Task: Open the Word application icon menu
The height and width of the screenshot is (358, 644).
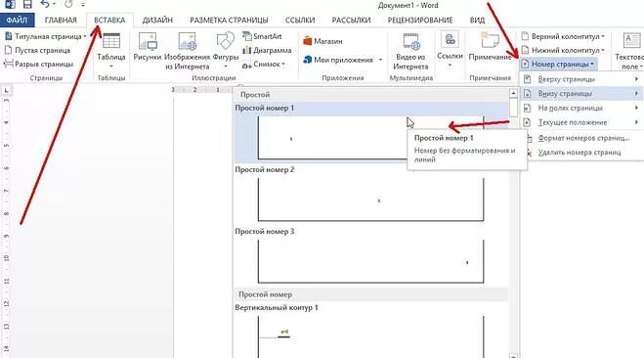Action: pos(9,5)
